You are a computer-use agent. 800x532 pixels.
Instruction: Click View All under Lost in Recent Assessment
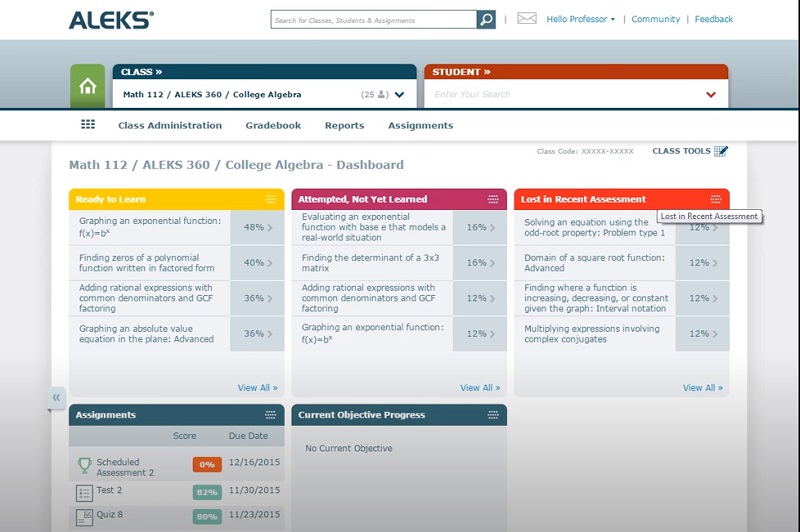tap(703, 388)
